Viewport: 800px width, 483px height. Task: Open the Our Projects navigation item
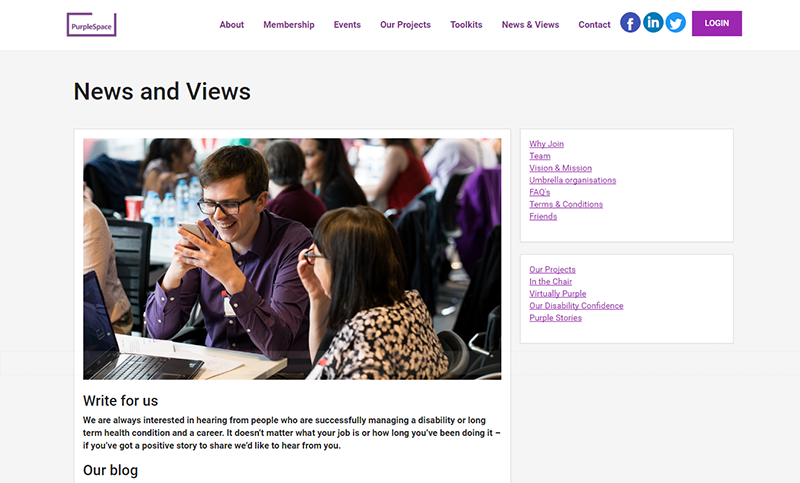point(405,25)
